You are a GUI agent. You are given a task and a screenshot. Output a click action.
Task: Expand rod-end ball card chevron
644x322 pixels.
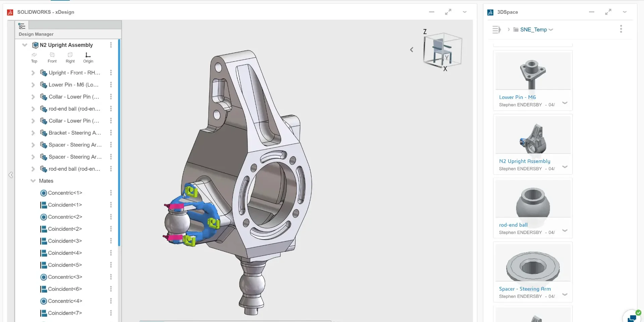565,230
